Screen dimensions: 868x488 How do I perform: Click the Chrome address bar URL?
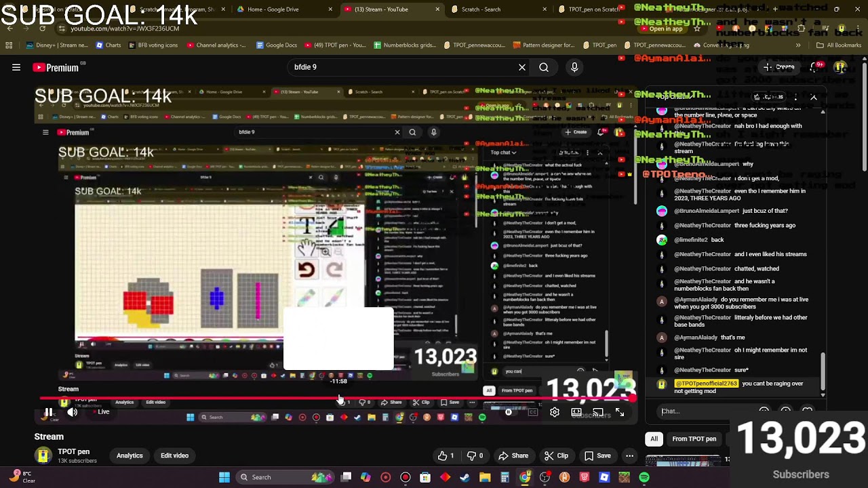pos(125,28)
